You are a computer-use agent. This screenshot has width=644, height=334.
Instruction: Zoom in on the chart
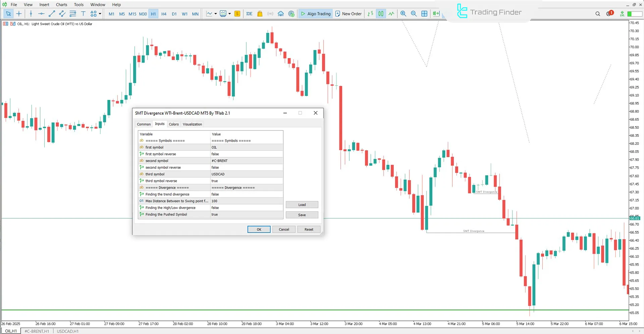[x=403, y=14]
